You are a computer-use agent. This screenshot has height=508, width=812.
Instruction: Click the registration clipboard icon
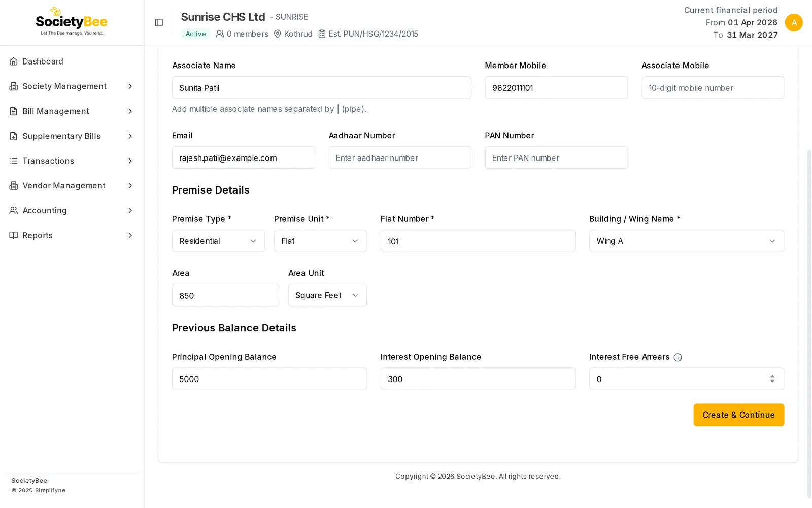(322, 34)
